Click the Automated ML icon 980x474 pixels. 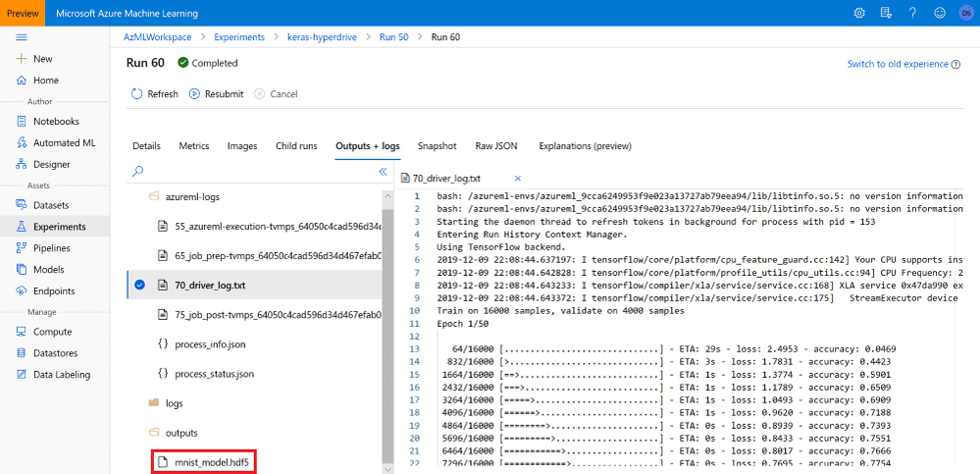point(22,142)
